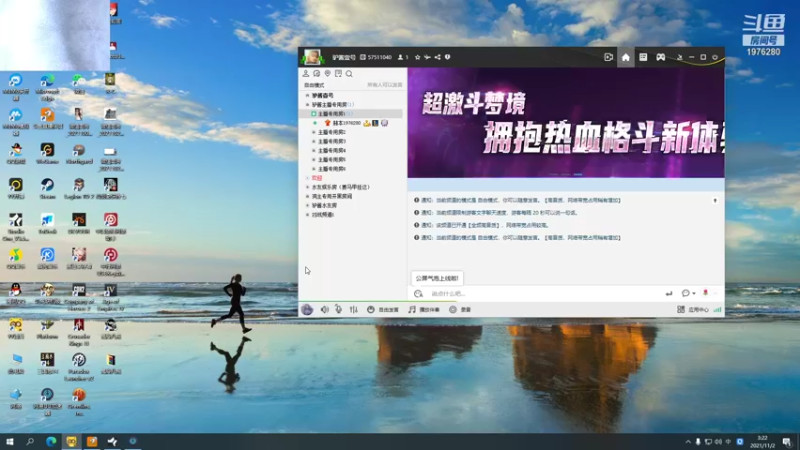This screenshot has height=450, width=800.
Task: Join room 主播专用房4
Action: coord(332,151)
